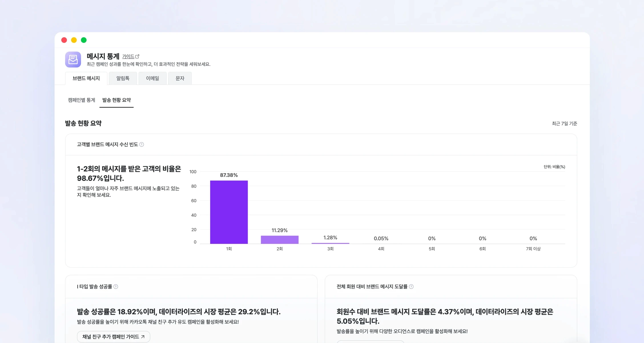Switch to the 문자 tab
Image resolution: width=644 pixels, height=343 pixels.
(180, 78)
